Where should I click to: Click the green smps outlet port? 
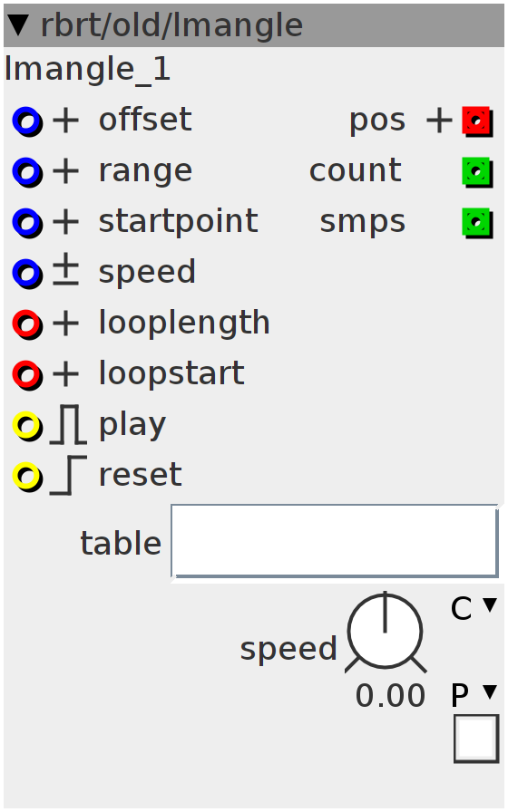point(477,223)
